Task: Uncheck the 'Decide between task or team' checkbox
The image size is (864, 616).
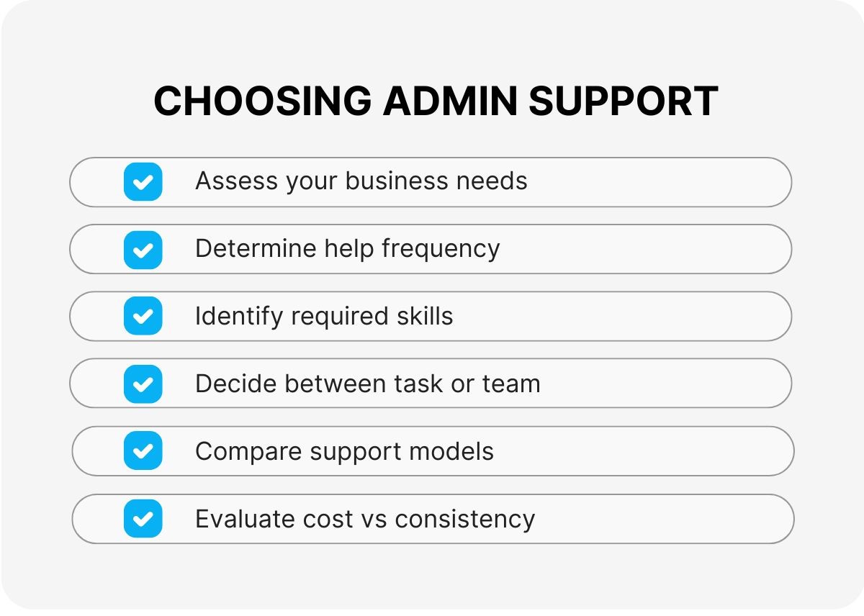Action: pyautogui.click(x=143, y=384)
